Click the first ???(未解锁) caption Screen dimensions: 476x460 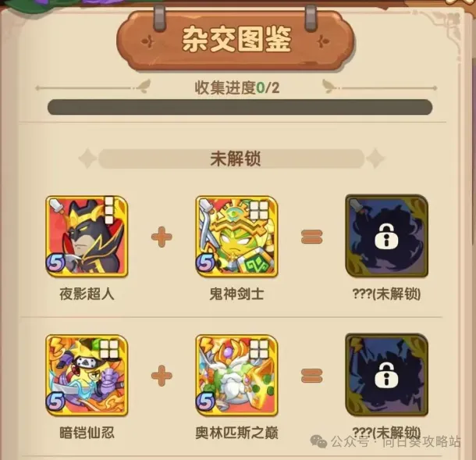387,294
